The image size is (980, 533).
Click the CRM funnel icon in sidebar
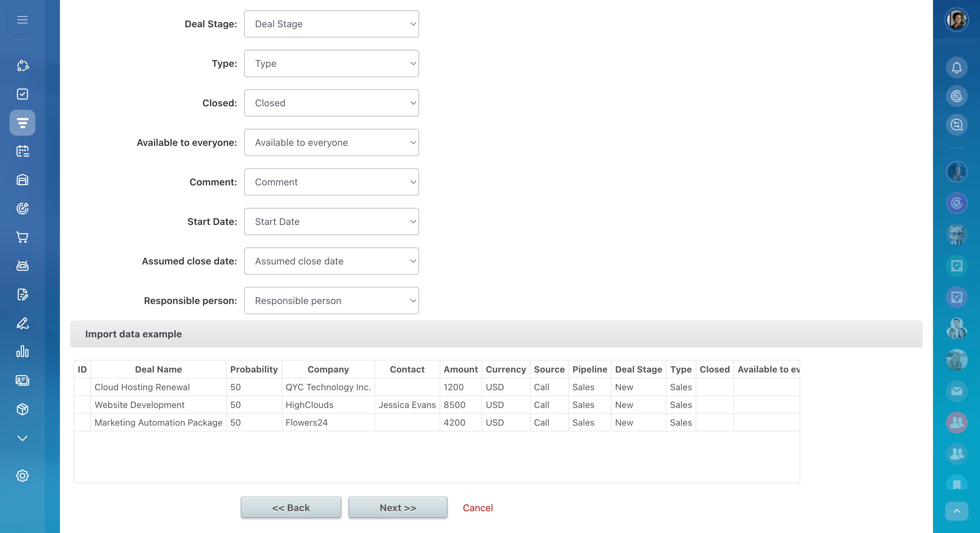tap(22, 123)
